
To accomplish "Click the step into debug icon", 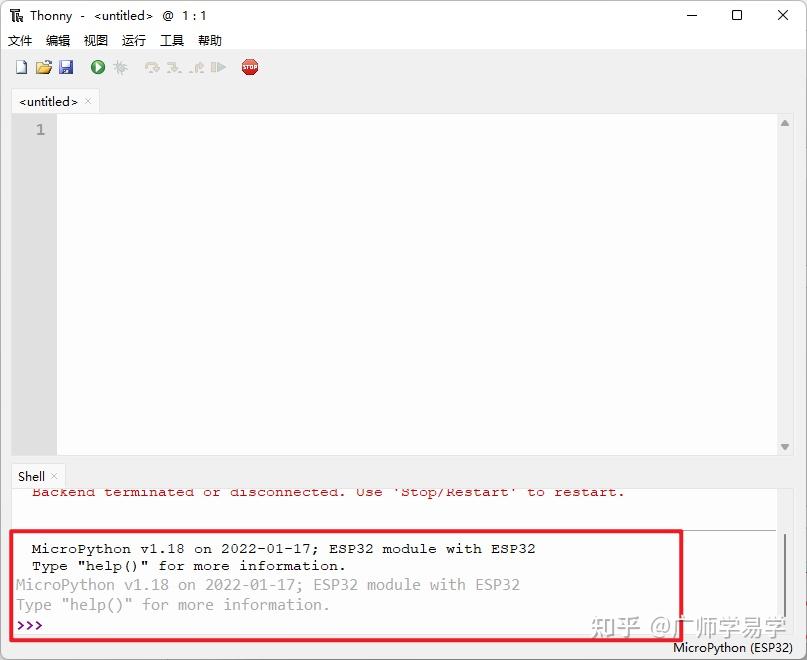I will 173,67.
